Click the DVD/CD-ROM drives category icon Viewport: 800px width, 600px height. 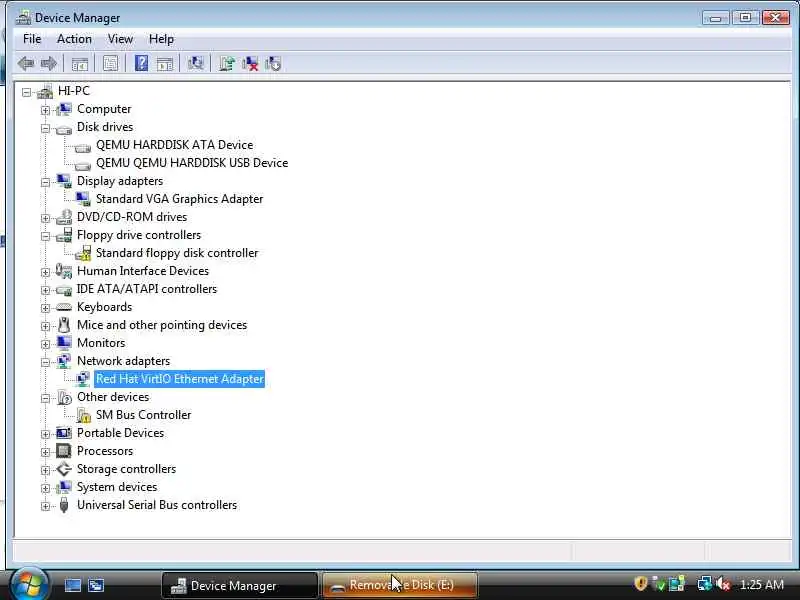(x=64, y=217)
